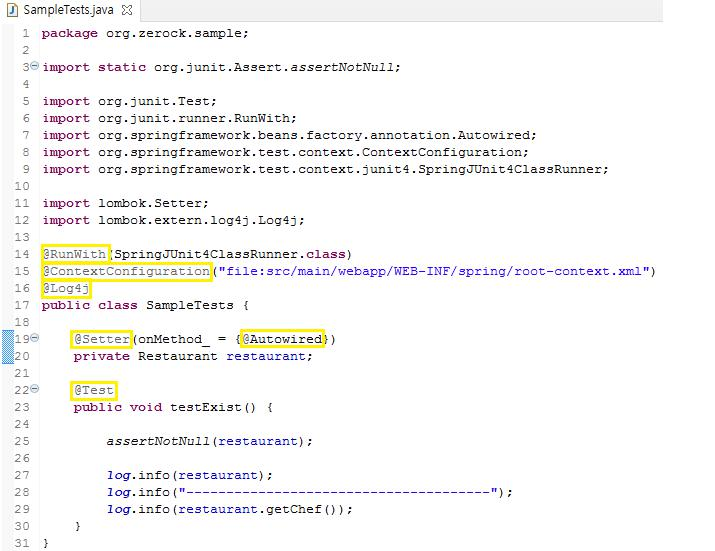715x551 pixels.
Task: Click the SampleTests class name on line 17
Action: tap(190, 305)
